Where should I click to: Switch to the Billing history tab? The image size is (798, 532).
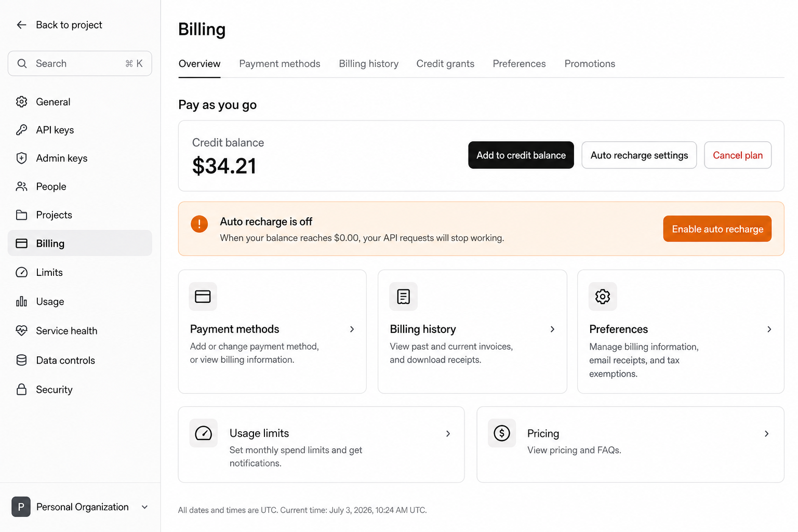point(369,64)
